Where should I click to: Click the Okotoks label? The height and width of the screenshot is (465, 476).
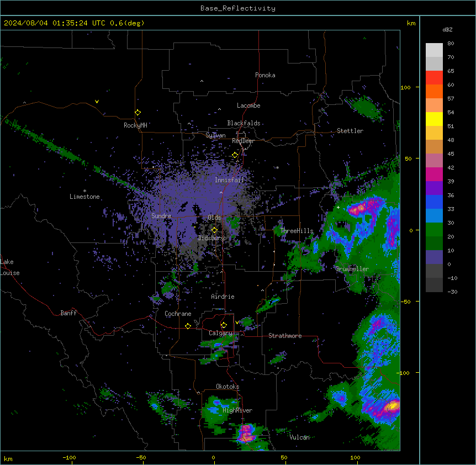[x=228, y=387]
